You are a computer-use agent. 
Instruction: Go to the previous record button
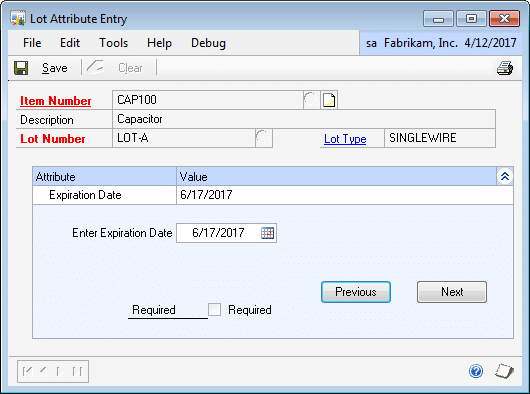(43, 372)
